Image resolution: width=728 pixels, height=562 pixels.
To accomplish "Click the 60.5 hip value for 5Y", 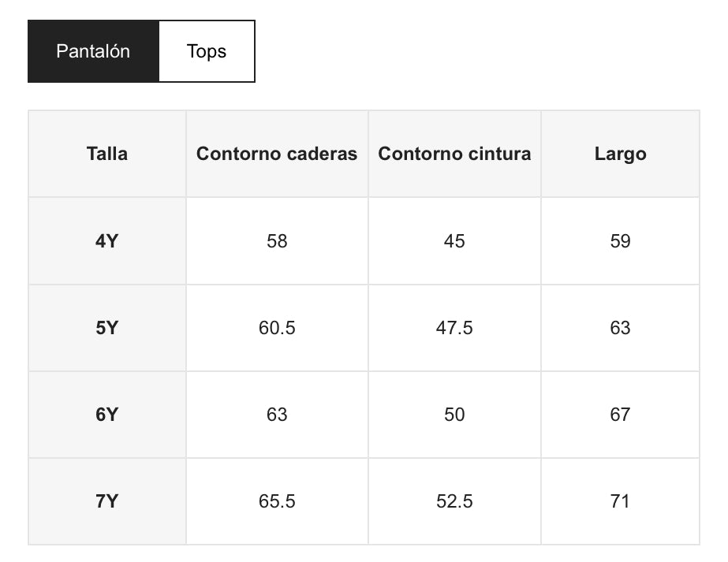I will point(277,328).
